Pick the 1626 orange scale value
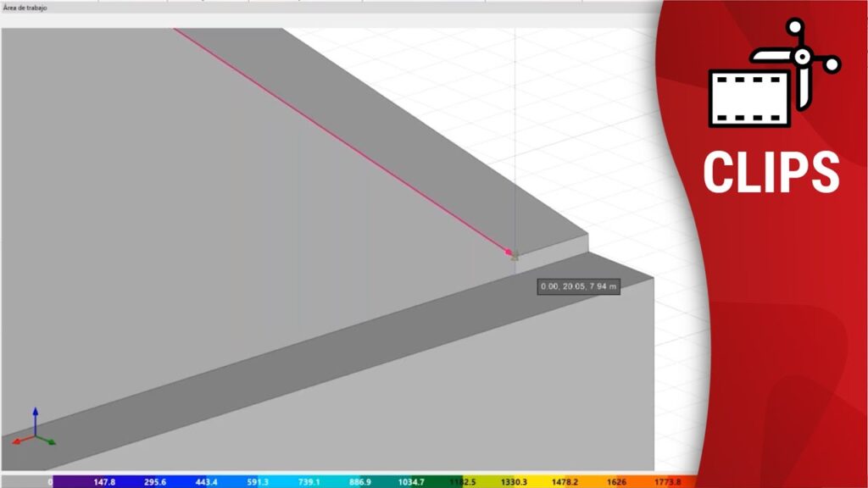Image resolution: width=868 pixels, height=488 pixels. point(616,482)
